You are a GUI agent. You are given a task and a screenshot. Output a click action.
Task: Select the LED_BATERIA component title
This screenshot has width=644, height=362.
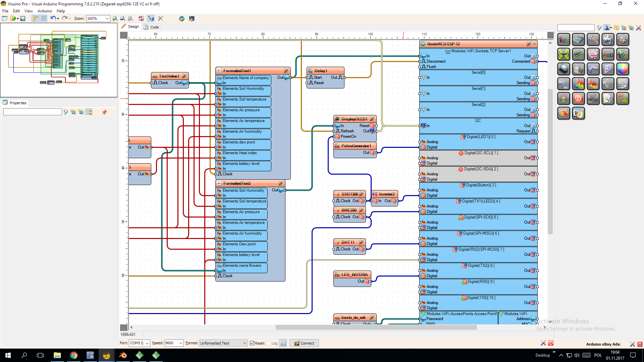coord(355,275)
